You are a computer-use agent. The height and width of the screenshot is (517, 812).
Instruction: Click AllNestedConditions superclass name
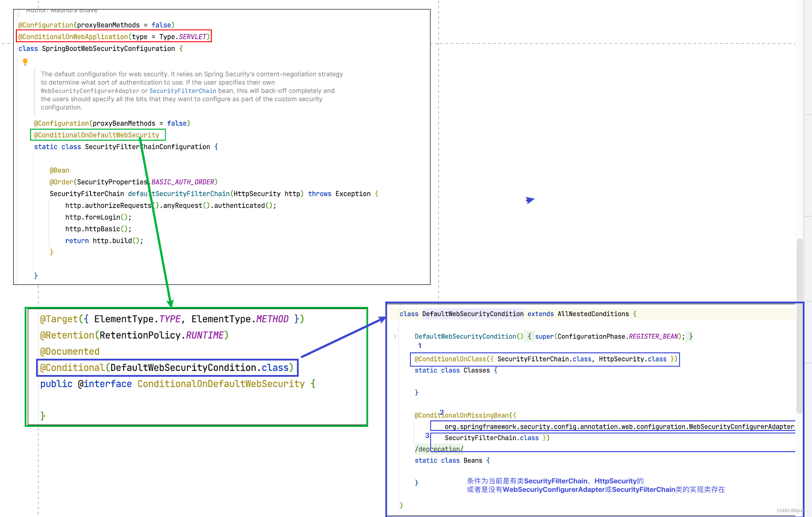(593, 314)
